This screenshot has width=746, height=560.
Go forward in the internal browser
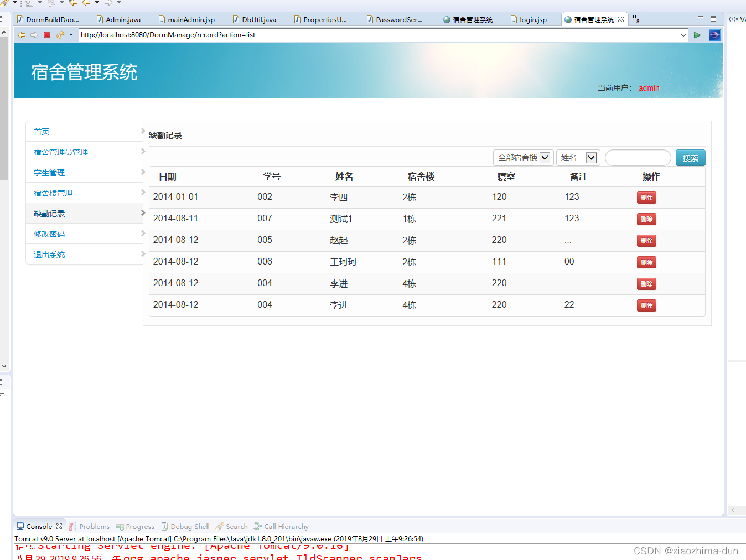tap(34, 35)
